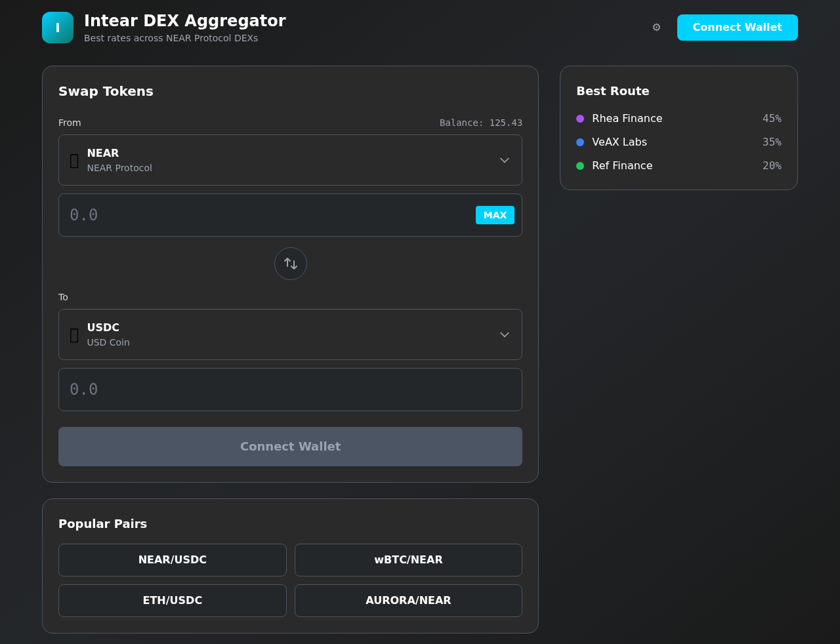Select the NEAR/USDC popular pair
The image size is (840, 644).
[172, 559]
